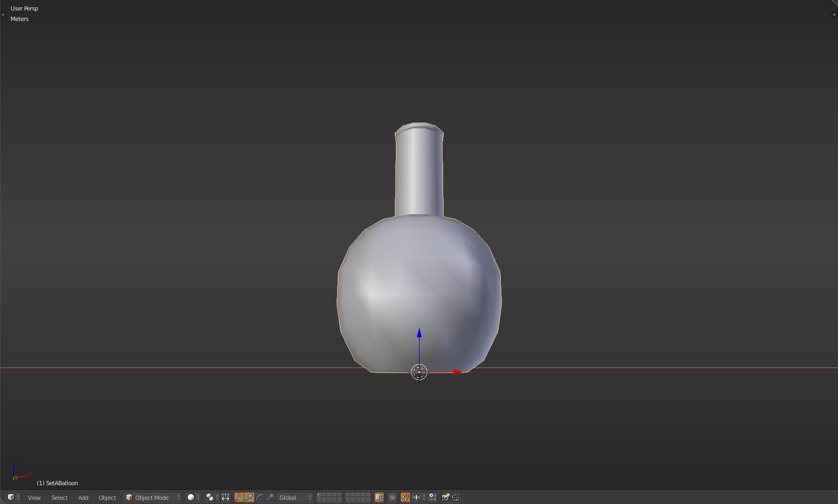
Task: Open the Object menu
Action: pyautogui.click(x=107, y=497)
